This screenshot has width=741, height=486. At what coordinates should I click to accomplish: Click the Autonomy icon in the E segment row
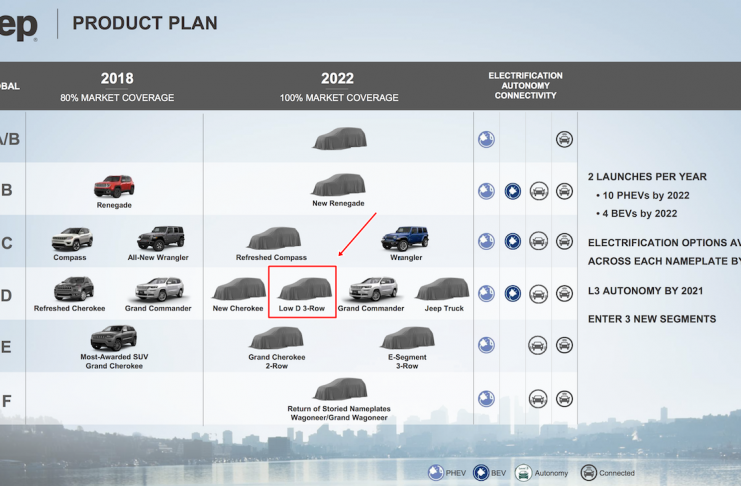[x=538, y=345]
